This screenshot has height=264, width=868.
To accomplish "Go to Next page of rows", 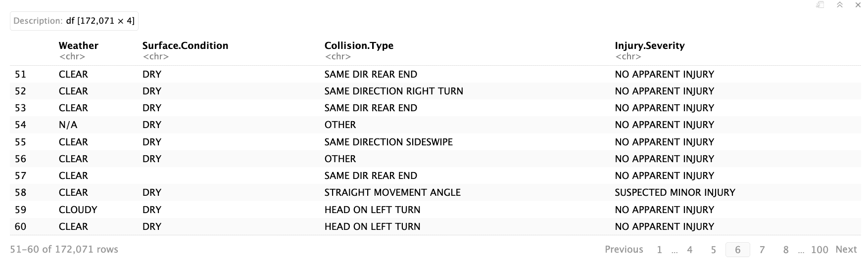I will [846, 250].
